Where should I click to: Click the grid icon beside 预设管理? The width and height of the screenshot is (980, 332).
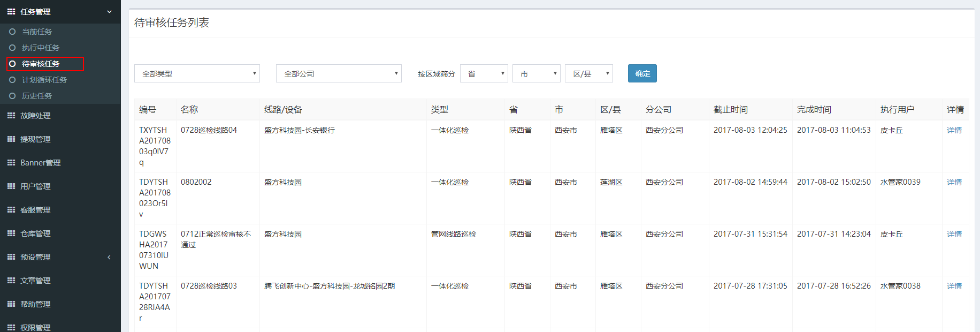(x=11, y=256)
